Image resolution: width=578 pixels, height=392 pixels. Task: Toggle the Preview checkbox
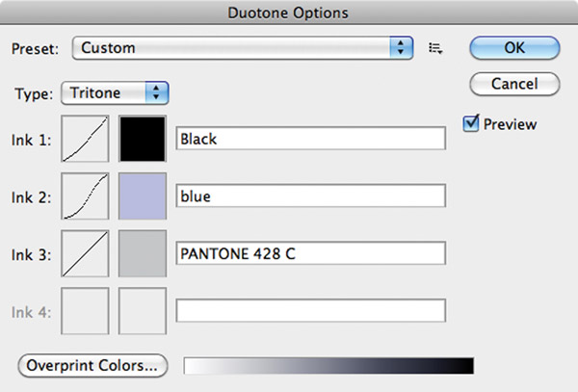[471, 123]
